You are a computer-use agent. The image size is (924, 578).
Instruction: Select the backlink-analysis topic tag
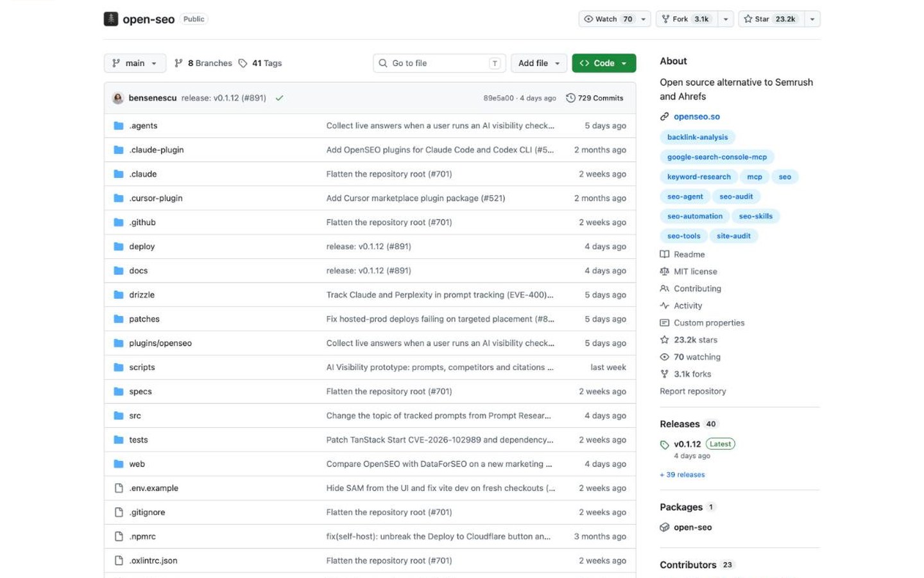697,137
